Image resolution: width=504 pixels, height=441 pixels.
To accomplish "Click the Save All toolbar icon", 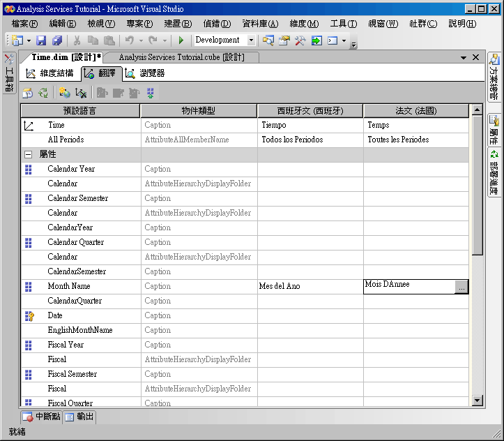I will click(57, 40).
